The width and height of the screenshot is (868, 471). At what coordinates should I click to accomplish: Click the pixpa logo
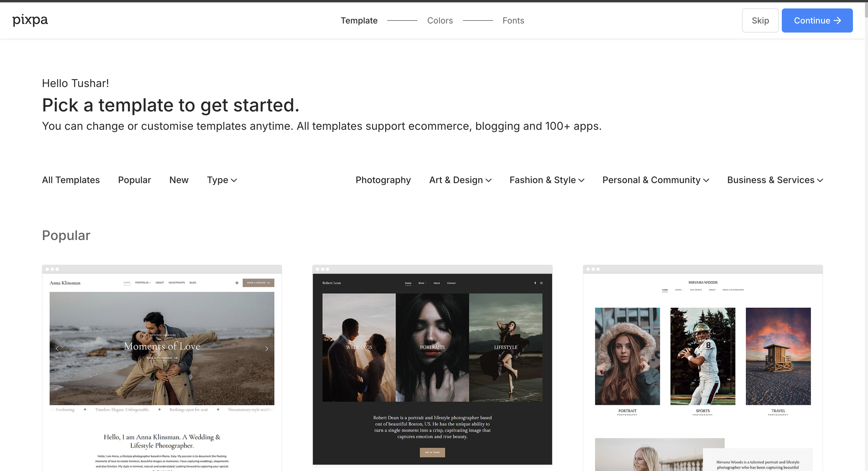coord(30,20)
